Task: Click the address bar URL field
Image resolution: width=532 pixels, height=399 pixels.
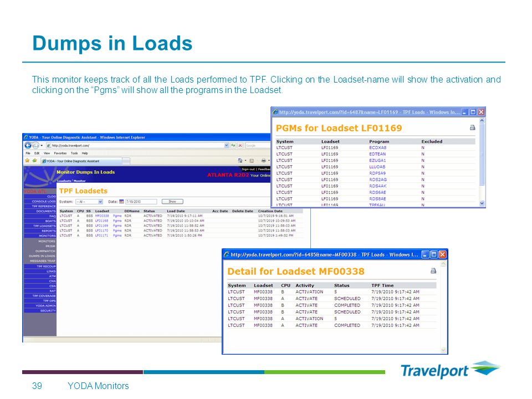Action: pos(135,145)
